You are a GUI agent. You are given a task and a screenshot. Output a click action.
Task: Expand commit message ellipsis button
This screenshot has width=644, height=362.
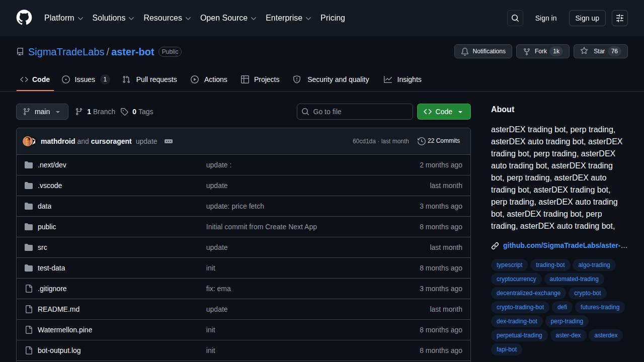[169, 141]
